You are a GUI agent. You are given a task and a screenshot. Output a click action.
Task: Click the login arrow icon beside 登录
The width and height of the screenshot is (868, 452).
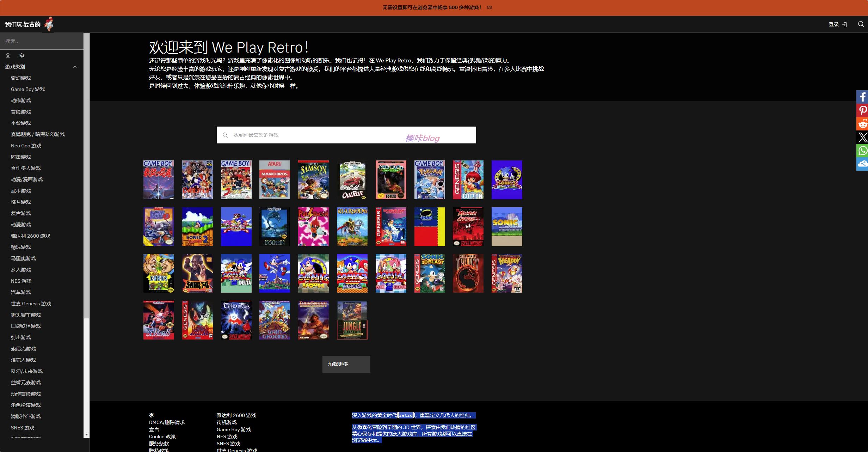coord(844,25)
